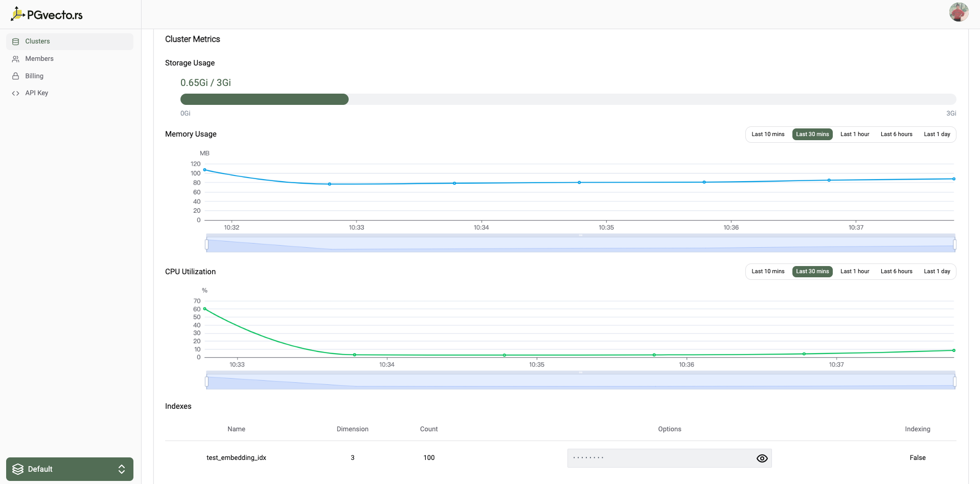Screen dimensions: 980x484
Task: Choose Last 6 hours for Memory Usage
Action: [896, 135]
